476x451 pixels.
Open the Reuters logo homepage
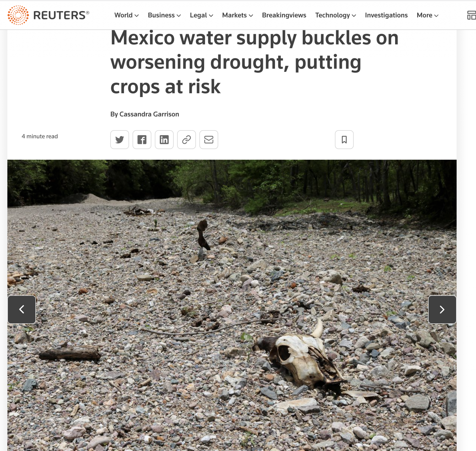[x=48, y=15]
